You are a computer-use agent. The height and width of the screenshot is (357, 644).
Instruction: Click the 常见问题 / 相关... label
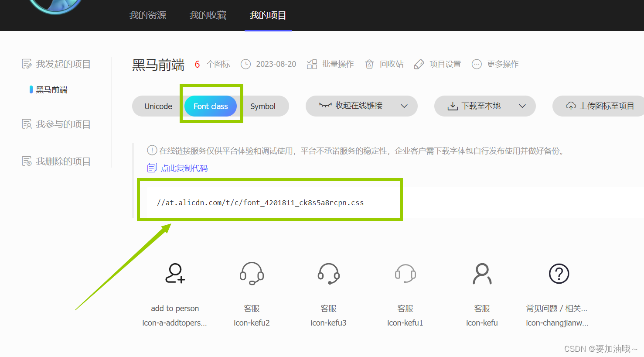(x=557, y=309)
